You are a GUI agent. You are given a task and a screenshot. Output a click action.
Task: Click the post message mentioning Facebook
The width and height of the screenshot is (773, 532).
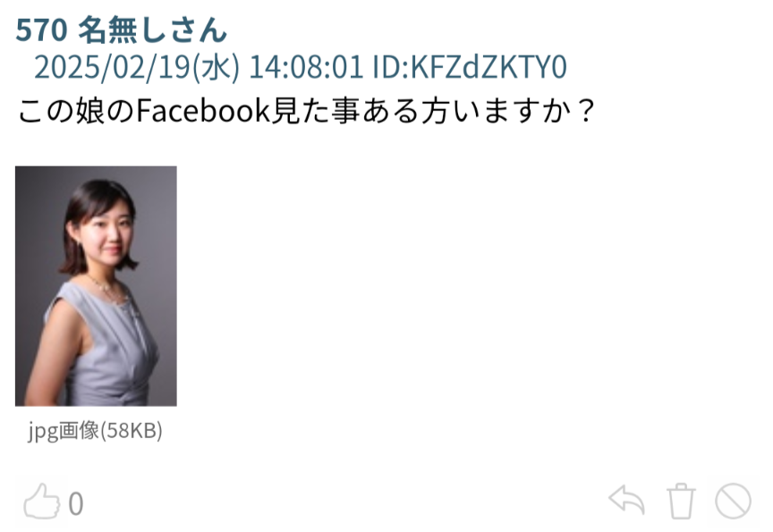click(306, 111)
